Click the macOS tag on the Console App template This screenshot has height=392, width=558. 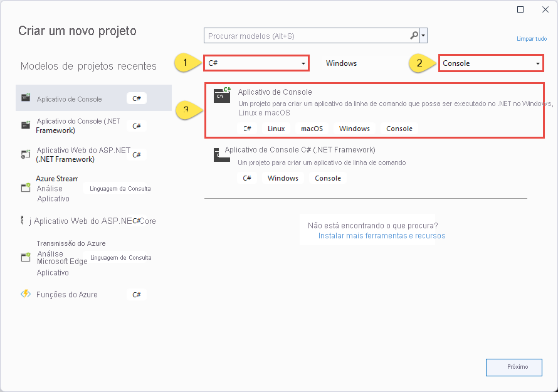(311, 128)
